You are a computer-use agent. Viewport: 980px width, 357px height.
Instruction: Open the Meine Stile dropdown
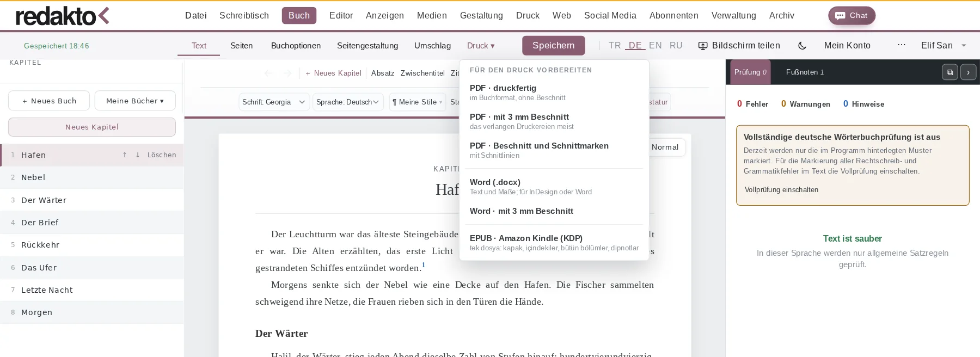(417, 102)
